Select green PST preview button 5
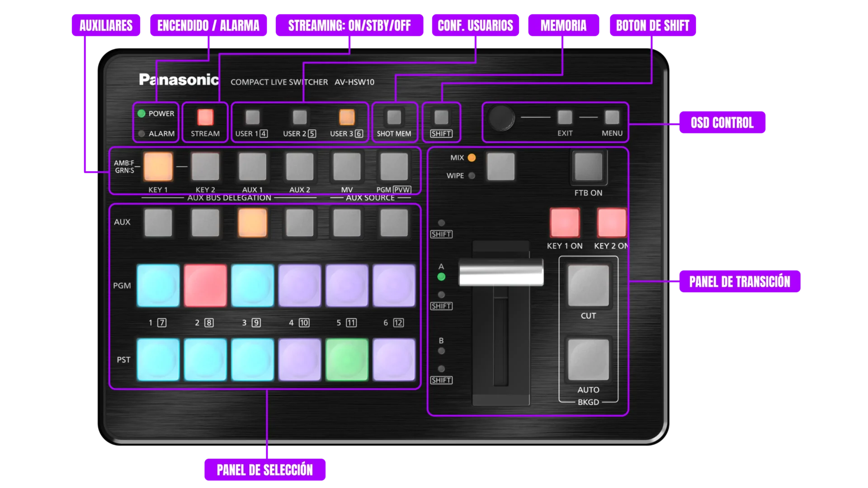Screen dimensions: 868x488 coord(347,360)
